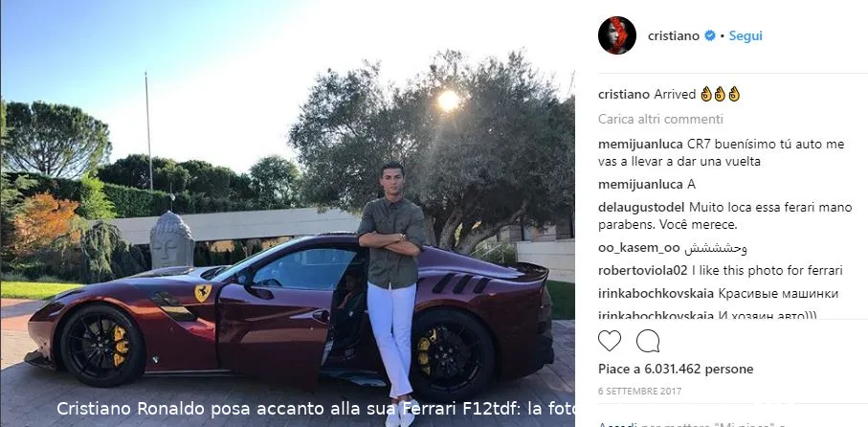Image resolution: width=868 pixels, height=427 pixels.
Task: Open second memijuanluca comment username
Action: (x=641, y=185)
